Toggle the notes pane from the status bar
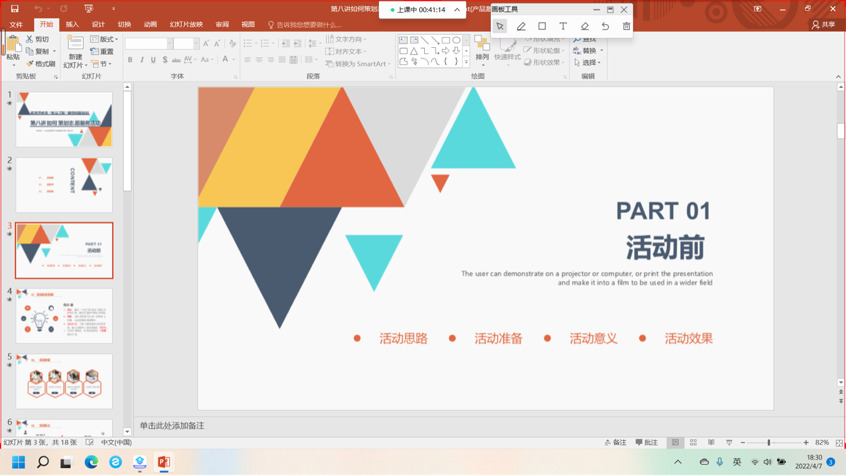Screen dimensions: 846x476 (x=616, y=442)
